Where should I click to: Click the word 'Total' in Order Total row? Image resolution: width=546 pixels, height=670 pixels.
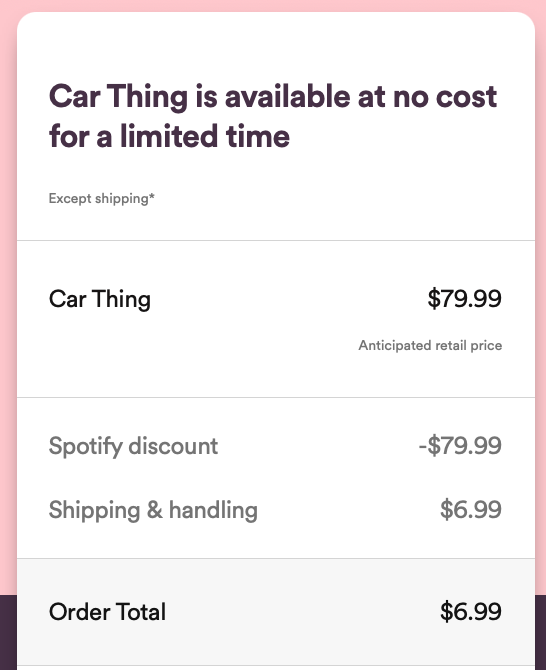click(x=141, y=611)
